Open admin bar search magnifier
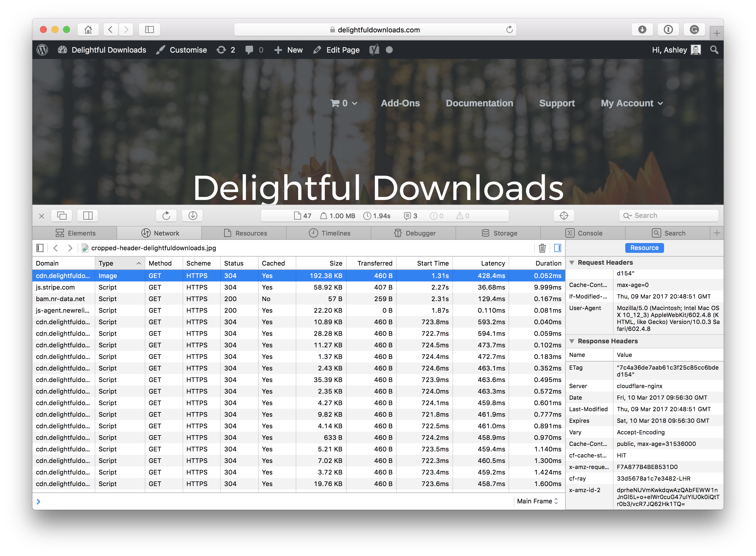Screen dimensions: 756x556 [714, 50]
